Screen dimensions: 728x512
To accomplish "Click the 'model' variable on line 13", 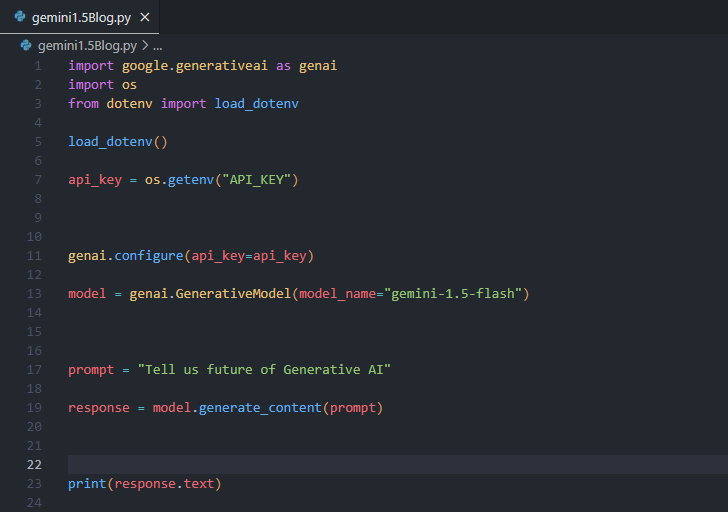I will click(87, 294).
